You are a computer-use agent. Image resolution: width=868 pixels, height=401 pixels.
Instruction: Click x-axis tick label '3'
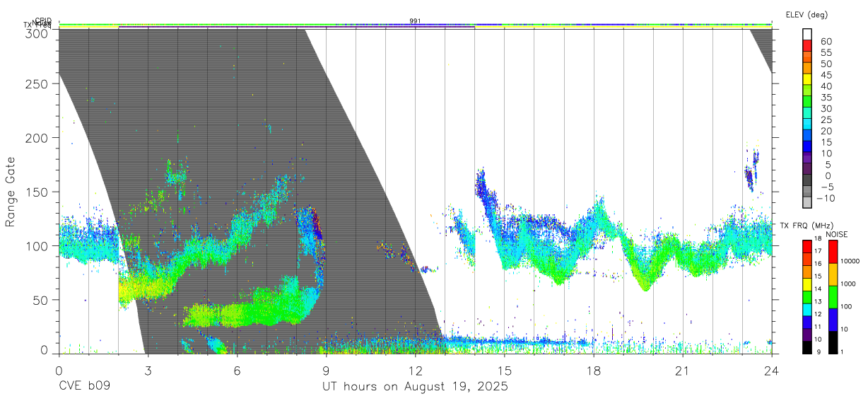[148, 371]
